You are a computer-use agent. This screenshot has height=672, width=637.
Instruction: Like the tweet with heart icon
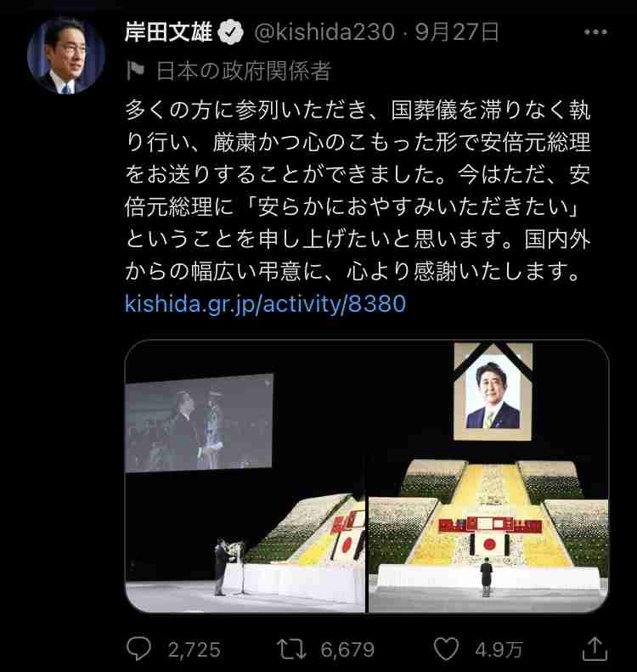pos(447,648)
